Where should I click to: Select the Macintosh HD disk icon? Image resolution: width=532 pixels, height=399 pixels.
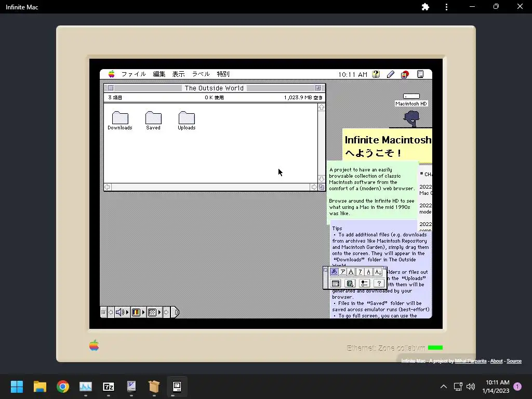pyautogui.click(x=411, y=100)
